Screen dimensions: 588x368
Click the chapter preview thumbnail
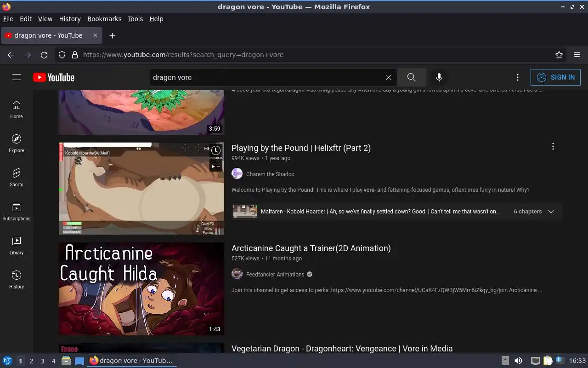coord(245,212)
